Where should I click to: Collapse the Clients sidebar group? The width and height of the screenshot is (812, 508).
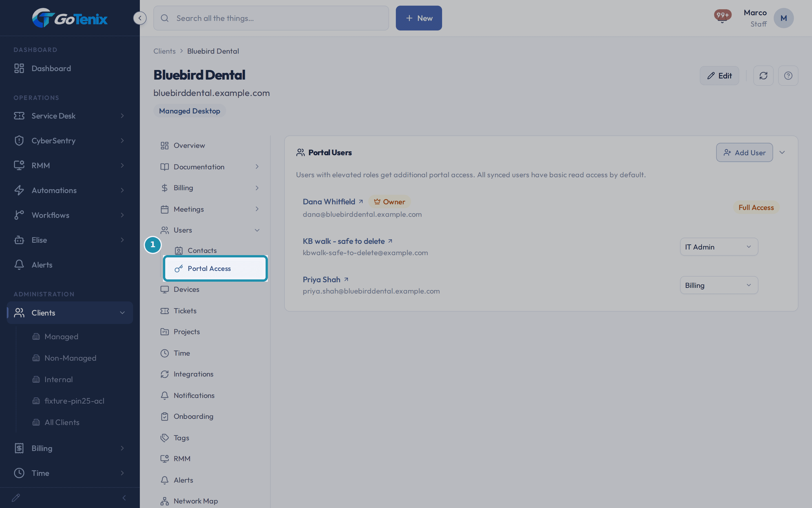click(x=70, y=313)
